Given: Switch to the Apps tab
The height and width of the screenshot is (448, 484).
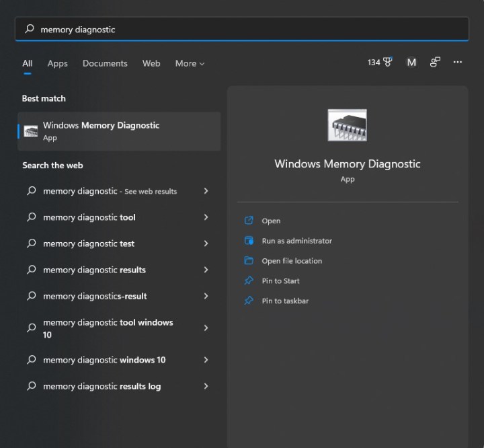Looking at the screenshot, I should click(x=57, y=63).
